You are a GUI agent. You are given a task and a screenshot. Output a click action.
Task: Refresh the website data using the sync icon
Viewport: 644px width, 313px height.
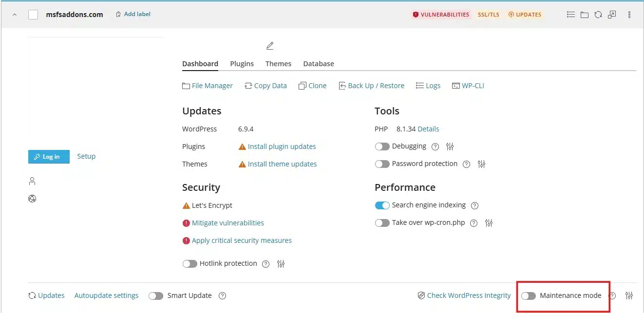tap(598, 14)
